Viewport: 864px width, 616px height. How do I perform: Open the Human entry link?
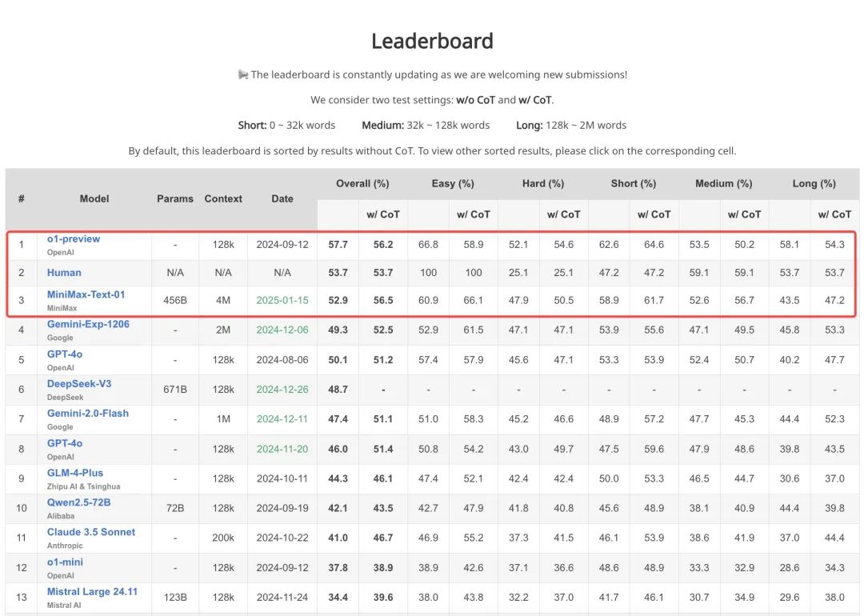pos(64,272)
